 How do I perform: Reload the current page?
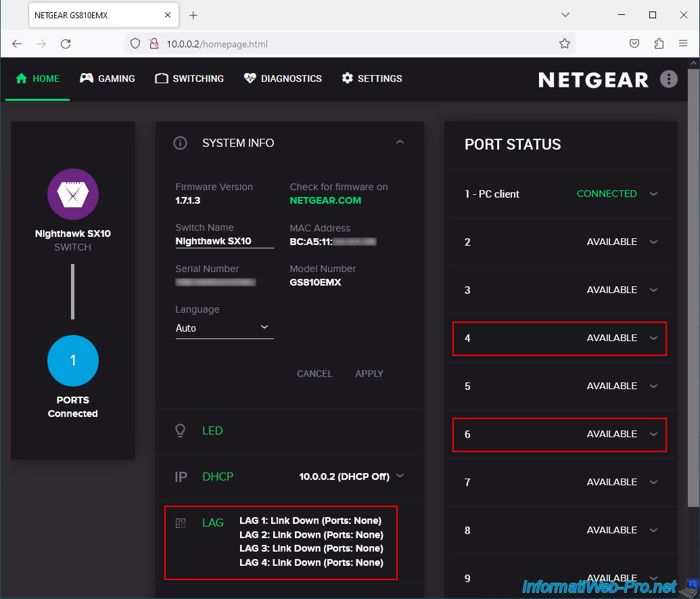(x=66, y=44)
